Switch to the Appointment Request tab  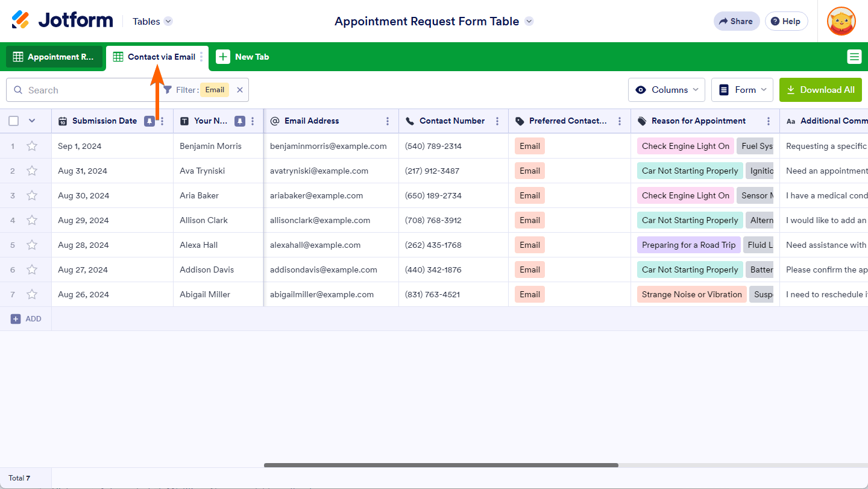[54, 57]
